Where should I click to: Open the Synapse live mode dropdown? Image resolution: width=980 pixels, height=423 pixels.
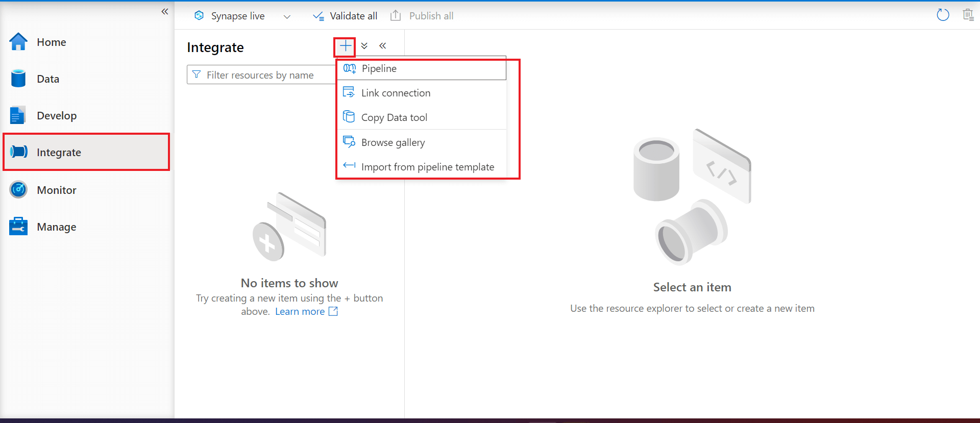(x=287, y=16)
